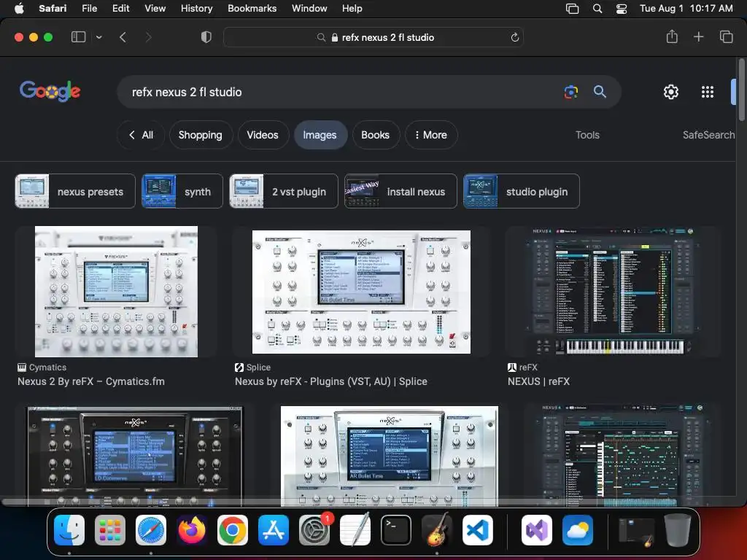This screenshot has height=560, width=747.
Task: Open the Tools filter options
Action: coord(587,135)
